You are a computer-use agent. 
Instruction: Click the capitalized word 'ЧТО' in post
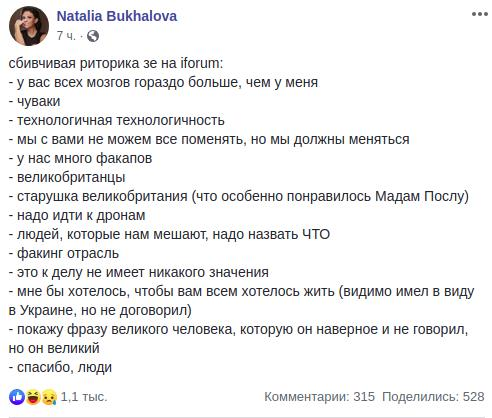pos(316,234)
